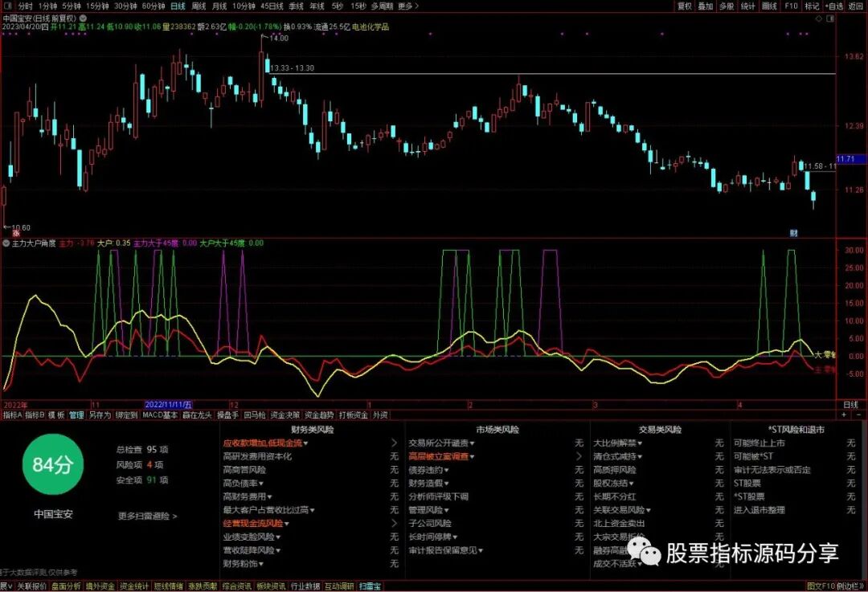Click the 财 marker on the candlestick chart
Image resolution: width=868 pixels, height=592 pixels.
click(x=793, y=233)
